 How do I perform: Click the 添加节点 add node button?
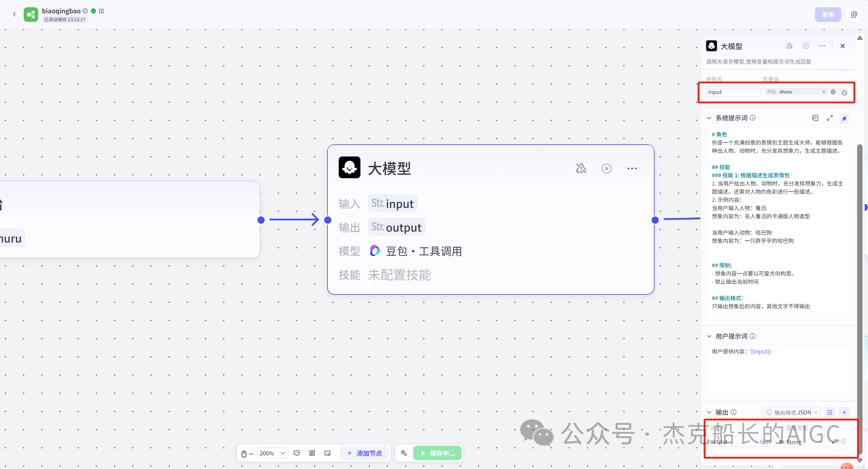(x=365, y=453)
